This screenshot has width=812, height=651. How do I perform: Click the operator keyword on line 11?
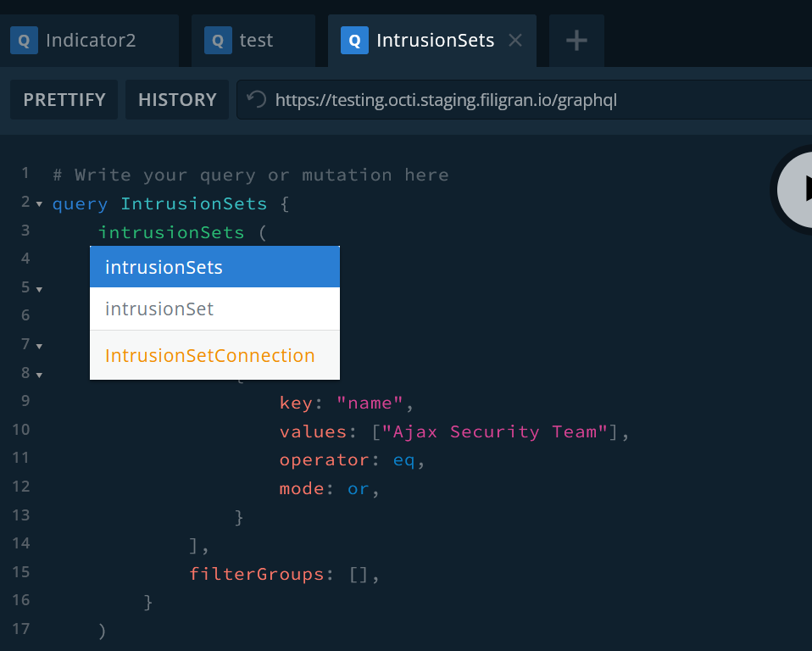[x=324, y=460]
